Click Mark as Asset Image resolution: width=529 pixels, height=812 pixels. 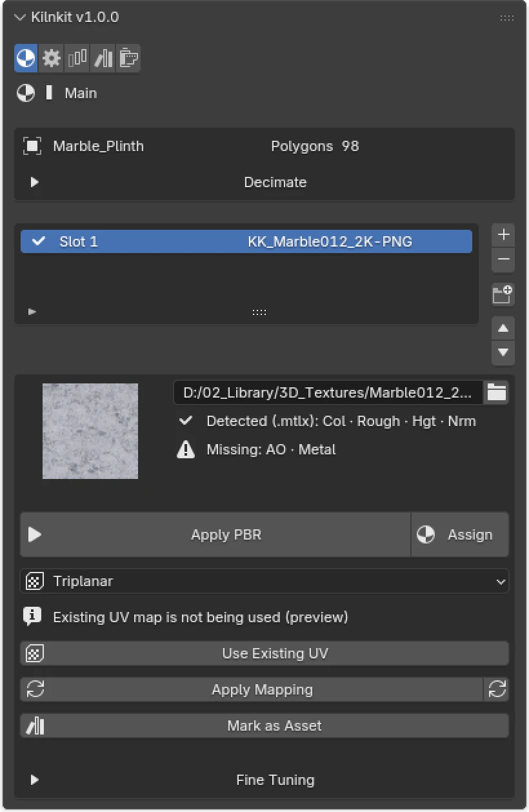click(x=264, y=726)
